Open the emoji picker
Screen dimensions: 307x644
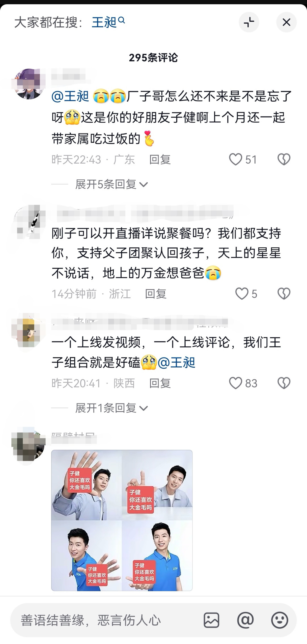280,620
